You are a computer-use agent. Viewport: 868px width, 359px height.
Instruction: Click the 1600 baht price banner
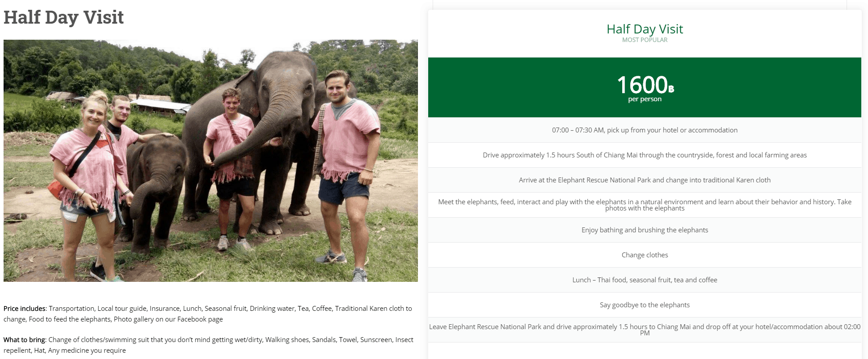pyautogui.click(x=645, y=87)
